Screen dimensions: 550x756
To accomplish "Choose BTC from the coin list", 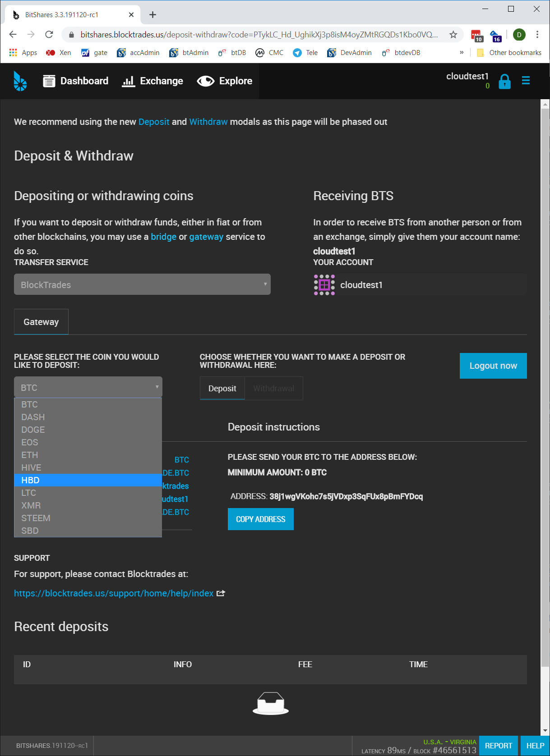I will (x=88, y=404).
